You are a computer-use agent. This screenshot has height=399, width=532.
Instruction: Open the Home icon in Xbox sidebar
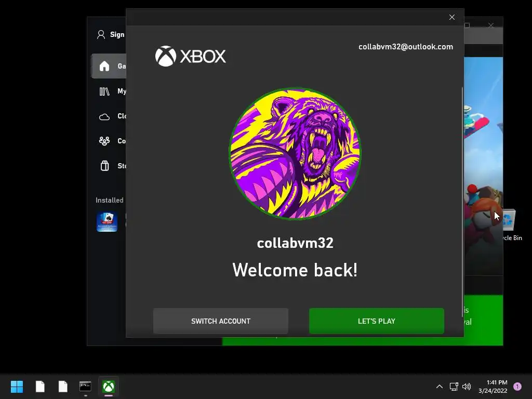coord(104,66)
